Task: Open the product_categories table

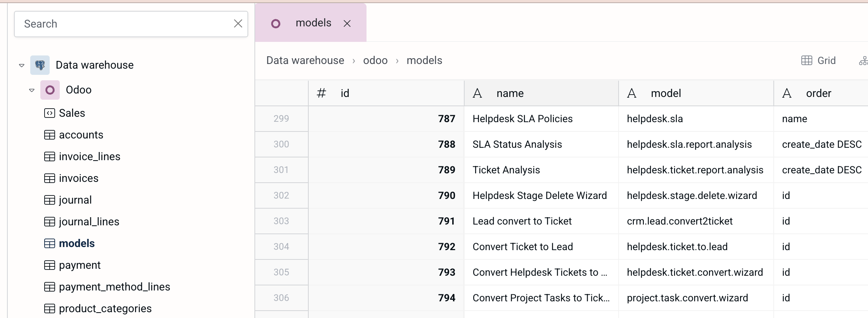Action: pos(105,309)
